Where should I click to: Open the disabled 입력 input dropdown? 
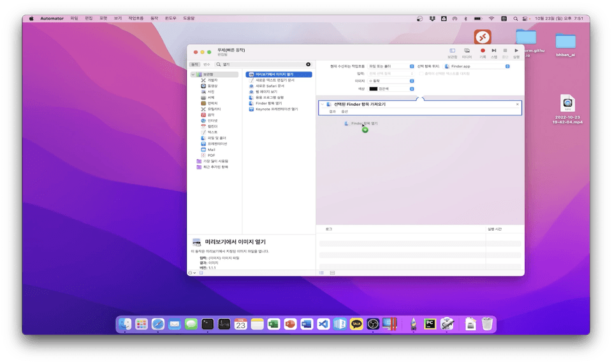click(x=391, y=73)
